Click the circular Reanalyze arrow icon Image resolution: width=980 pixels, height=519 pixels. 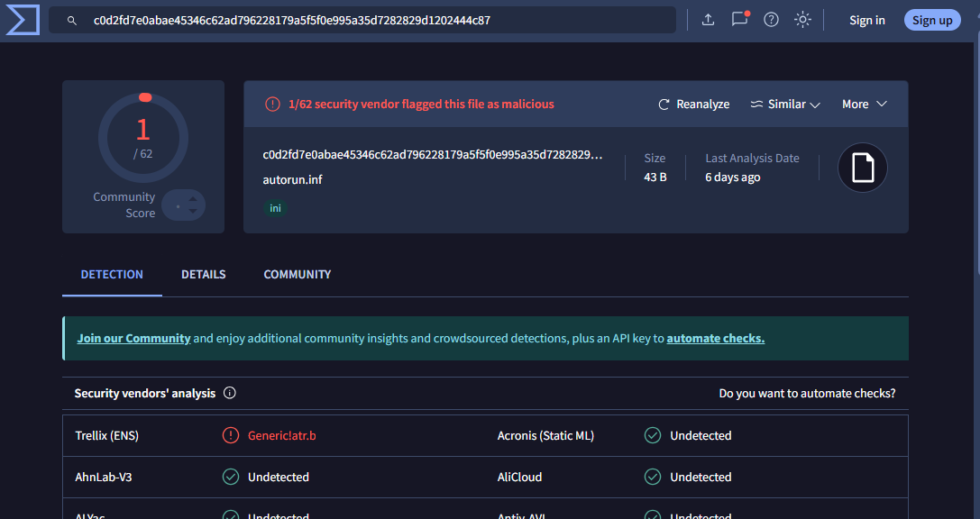pyautogui.click(x=664, y=105)
